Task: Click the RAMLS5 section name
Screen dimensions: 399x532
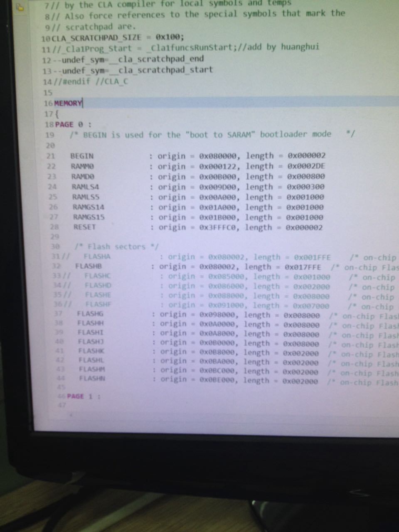Action: (x=86, y=197)
